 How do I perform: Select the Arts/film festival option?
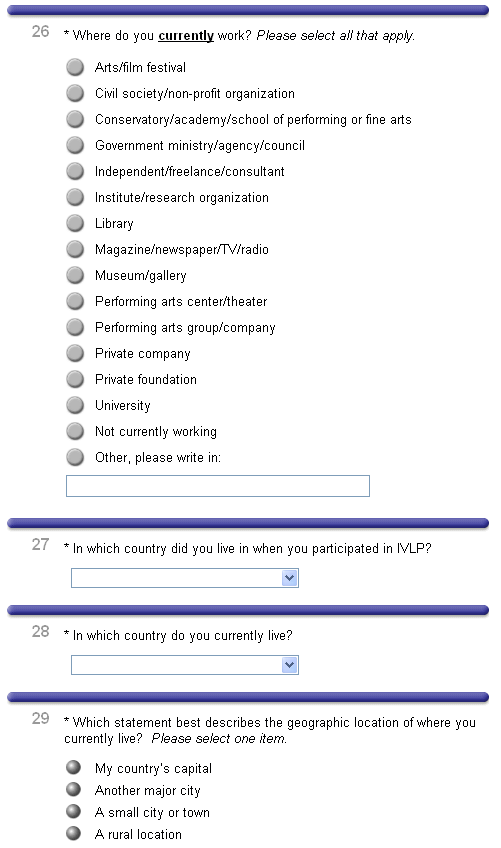75,68
